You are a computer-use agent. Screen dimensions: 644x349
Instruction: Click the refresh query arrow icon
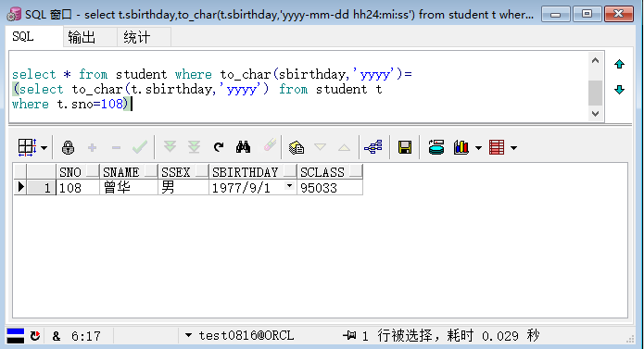point(219,147)
